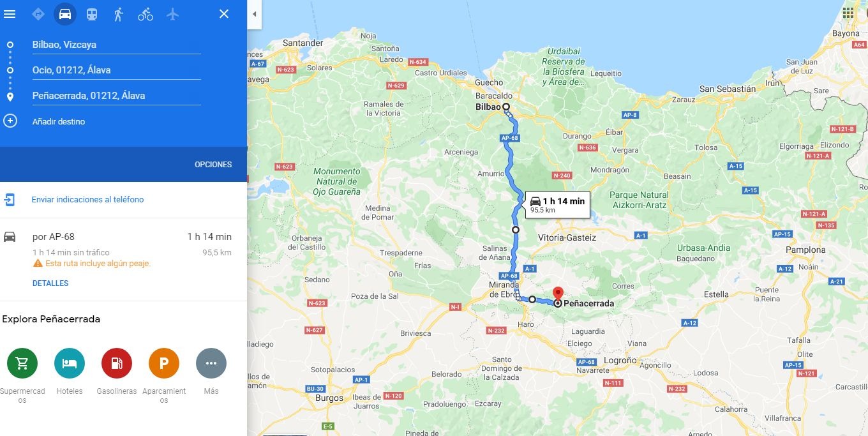Switch to public transit mode icon
868x436 pixels.
pos(92,14)
